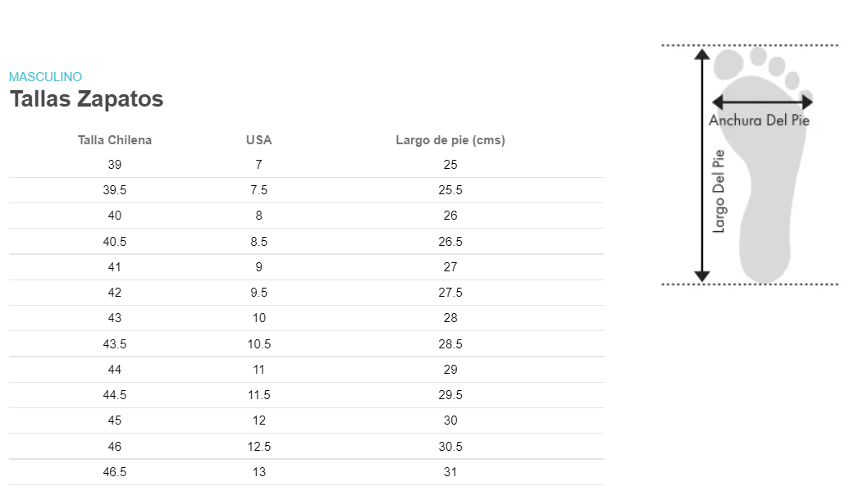Click the Talla Chilena column header

point(115,140)
